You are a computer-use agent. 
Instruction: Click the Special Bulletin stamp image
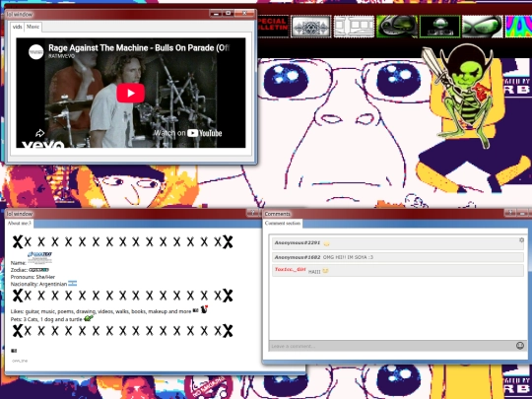273,26
